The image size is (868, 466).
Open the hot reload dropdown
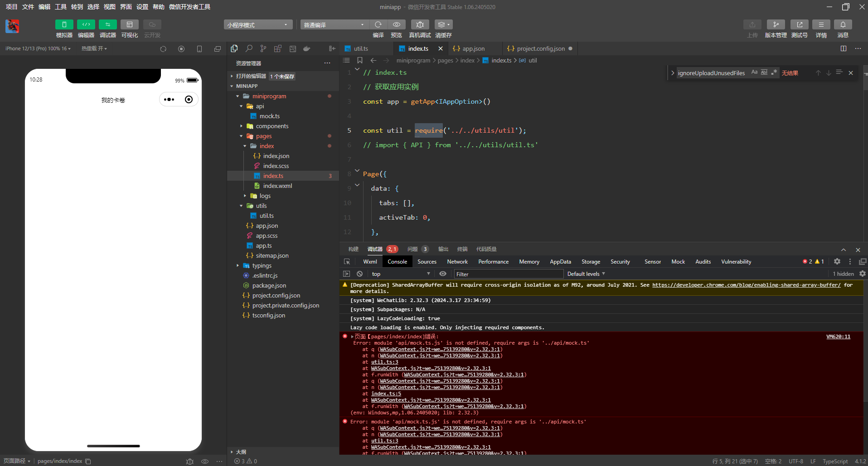click(x=94, y=48)
